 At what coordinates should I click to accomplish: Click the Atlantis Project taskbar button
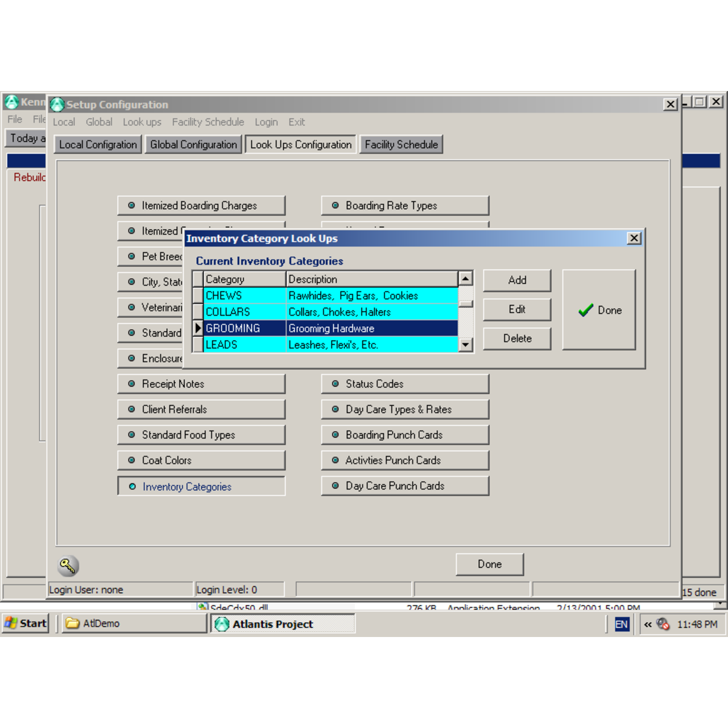coord(283,624)
